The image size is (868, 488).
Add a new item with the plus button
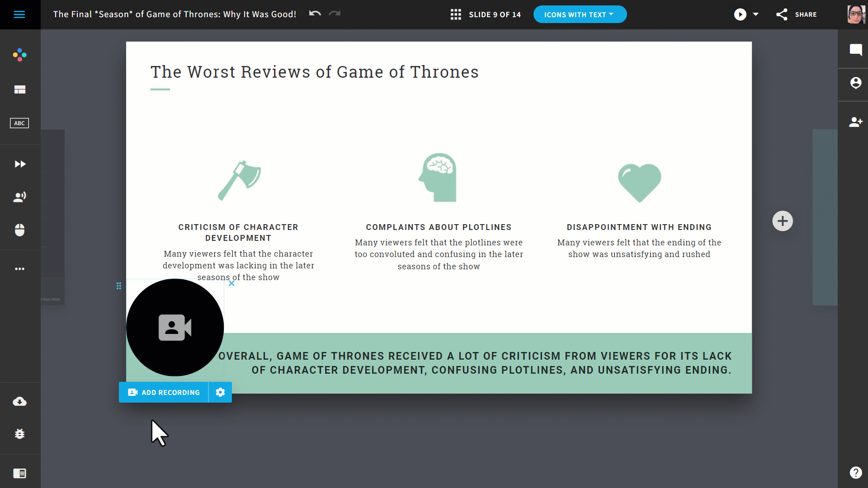click(783, 221)
